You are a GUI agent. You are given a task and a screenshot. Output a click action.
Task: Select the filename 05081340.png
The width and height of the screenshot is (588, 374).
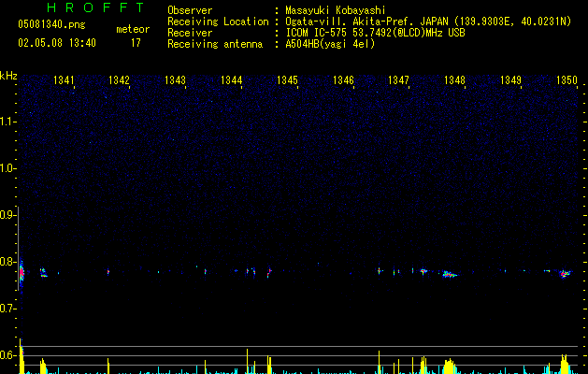click(51, 25)
